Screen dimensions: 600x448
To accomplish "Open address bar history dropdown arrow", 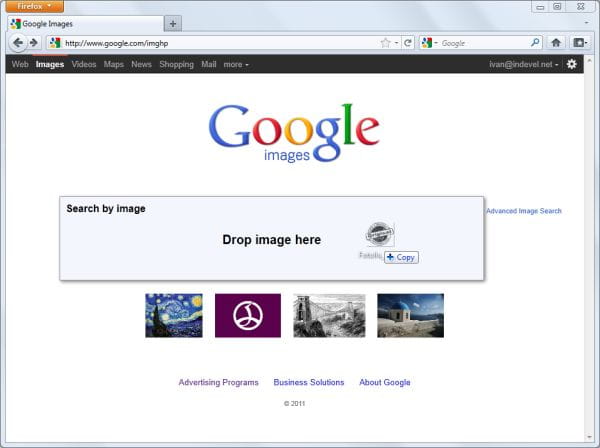I will pos(396,43).
